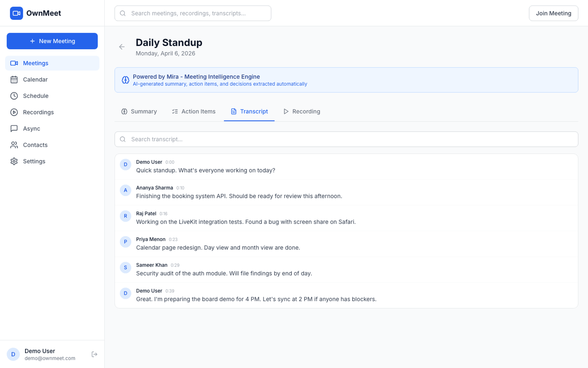Open Recordings in the sidebar
The height and width of the screenshot is (368, 588).
[52, 112]
